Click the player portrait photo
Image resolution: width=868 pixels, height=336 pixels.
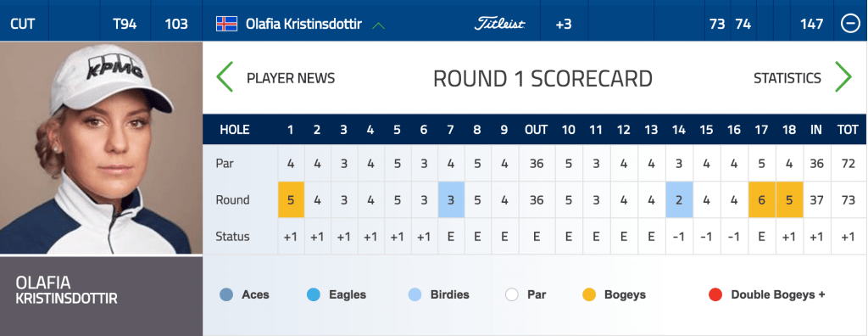(102, 148)
